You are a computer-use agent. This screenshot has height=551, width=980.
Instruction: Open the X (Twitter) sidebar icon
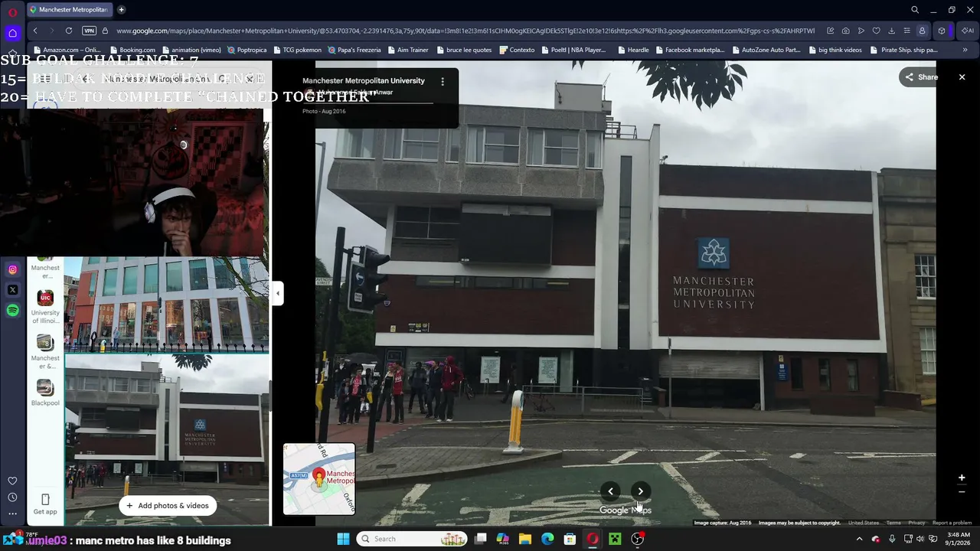(x=12, y=290)
